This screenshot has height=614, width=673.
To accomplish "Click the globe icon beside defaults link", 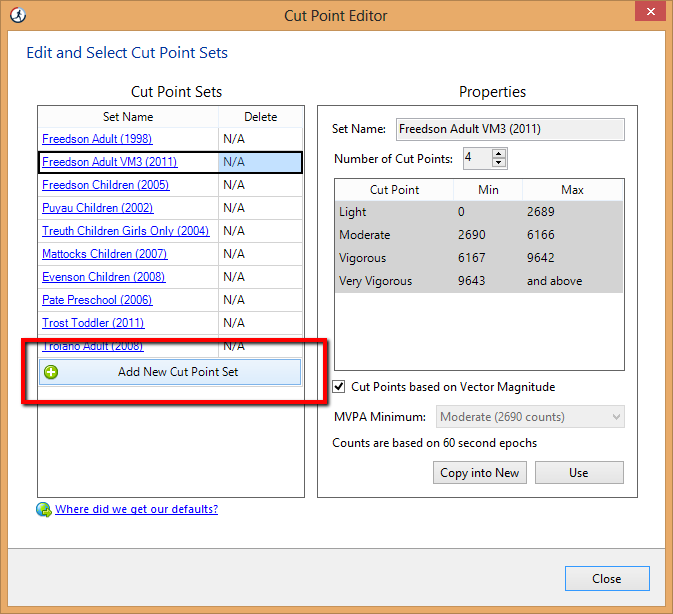I will pyautogui.click(x=43, y=509).
